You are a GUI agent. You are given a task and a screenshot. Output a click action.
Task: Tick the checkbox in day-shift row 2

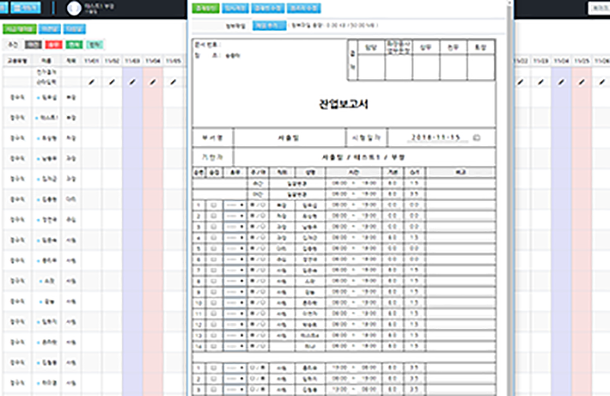coord(214,216)
